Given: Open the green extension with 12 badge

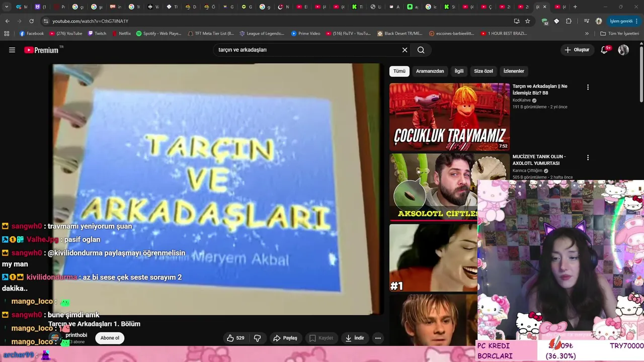Looking at the screenshot, I should coord(545,21).
